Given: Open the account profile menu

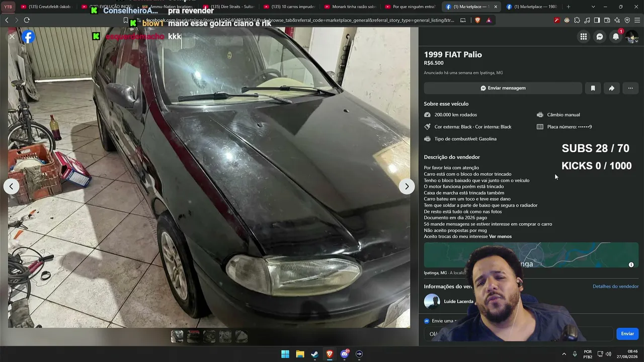Looking at the screenshot, I should tap(632, 37).
